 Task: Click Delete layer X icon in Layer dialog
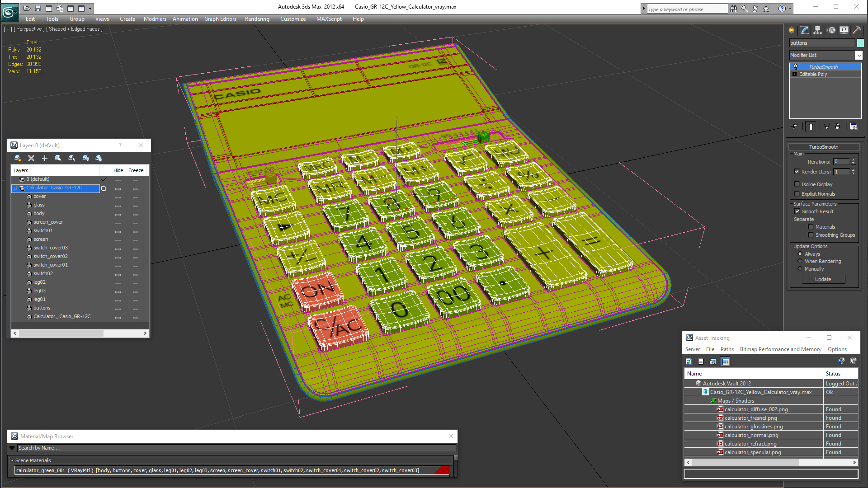pyautogui.click(x=31, y=158)
